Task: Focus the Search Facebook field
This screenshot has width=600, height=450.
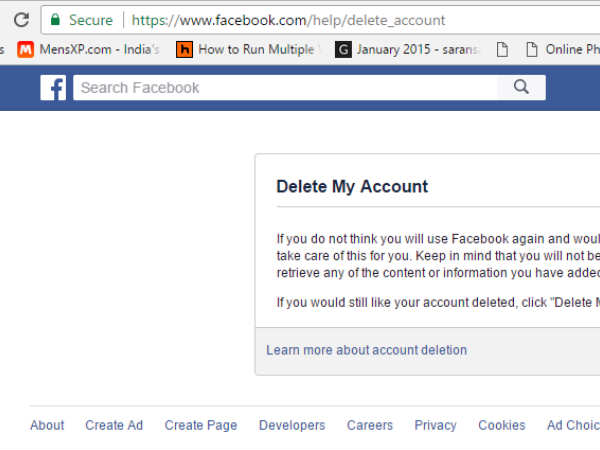Action: point(285,88)
